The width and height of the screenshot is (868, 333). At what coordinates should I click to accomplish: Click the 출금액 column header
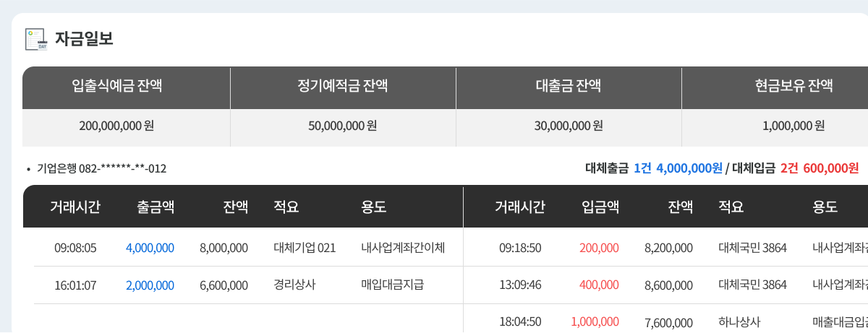tap(156, 207)
